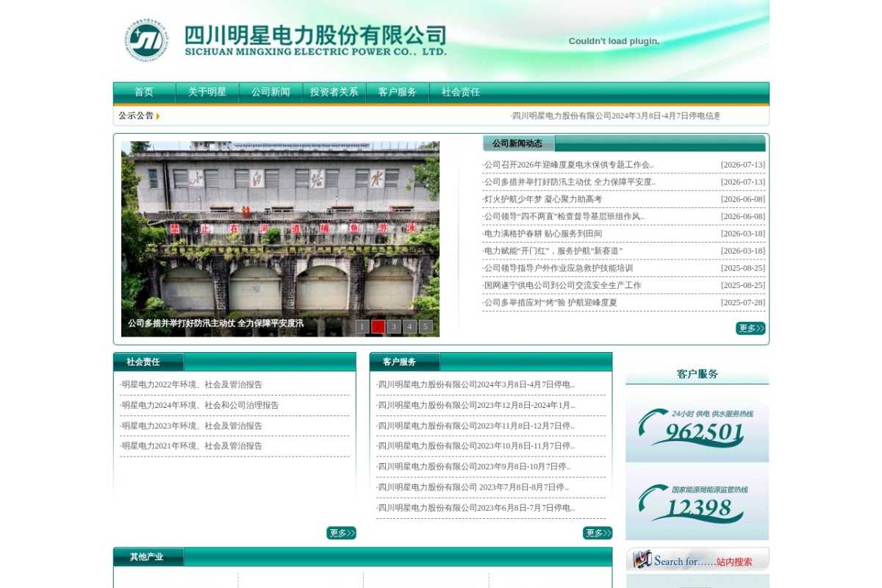Viewport: 882px width, 588px height.
Task: Open news 公司领导指导户外作业应急救护技能培训
Action: click(558, 268)
